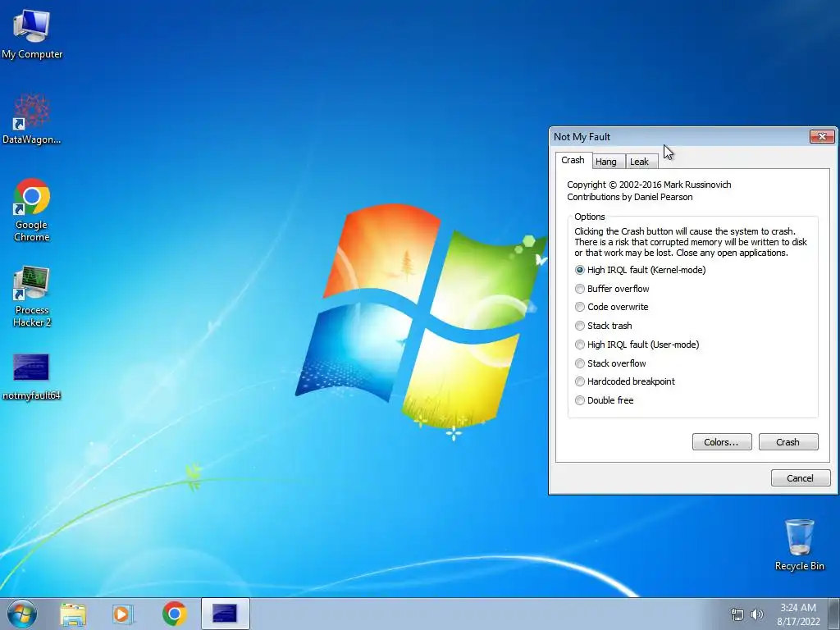Open Windows Explorer from the taskbar
The width and height of the screenshot is (840, 630).
73,614
